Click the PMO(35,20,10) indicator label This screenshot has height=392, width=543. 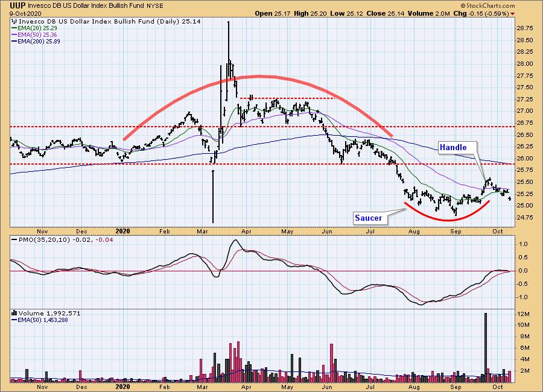(62, 239)
